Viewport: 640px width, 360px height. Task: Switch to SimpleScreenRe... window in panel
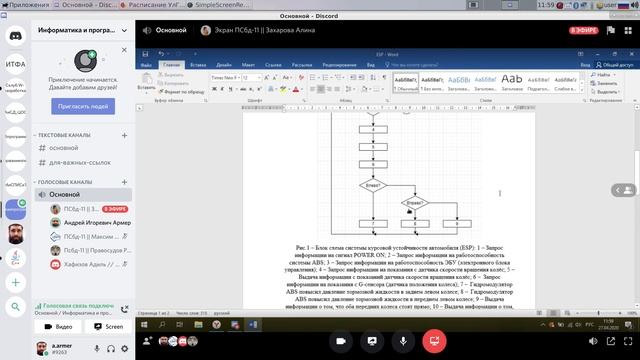click(x=218, y=5)
